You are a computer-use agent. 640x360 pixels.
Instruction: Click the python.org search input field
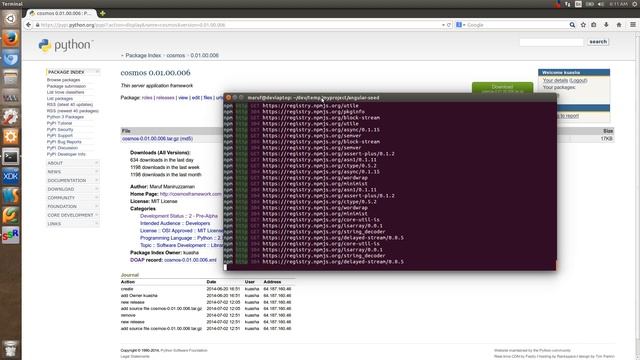click(x=551, y=42)
